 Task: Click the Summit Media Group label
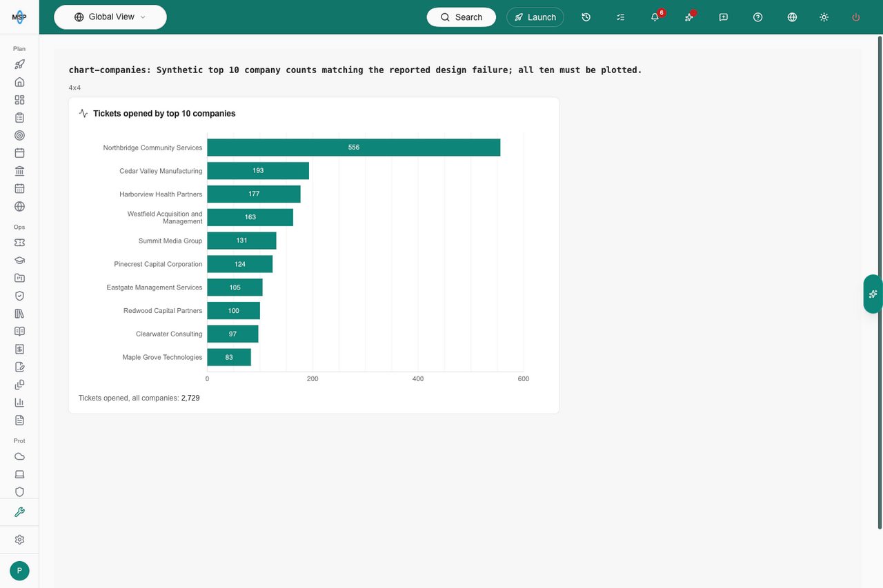(x=170, y=241)
